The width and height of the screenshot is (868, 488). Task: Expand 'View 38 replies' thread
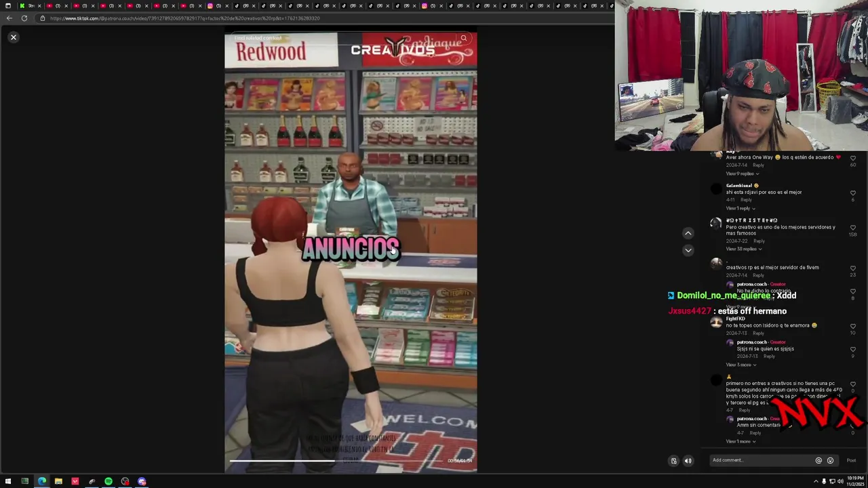[743, 249]
